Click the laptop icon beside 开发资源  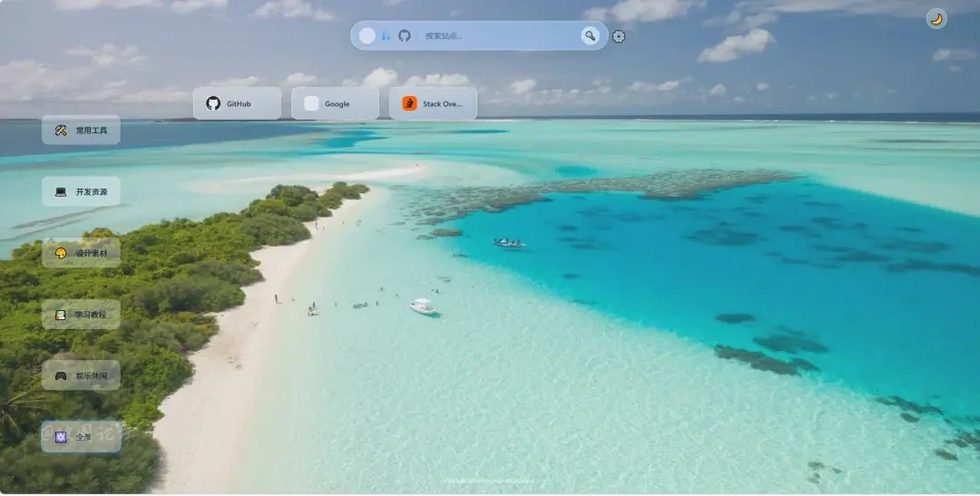pyautogui.click(x=61, y=191)
